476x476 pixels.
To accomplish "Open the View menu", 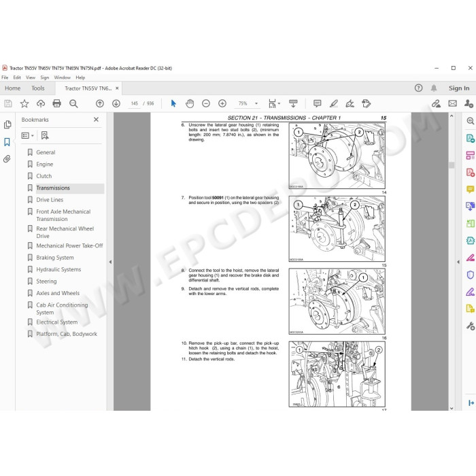I will tap(31, 78).
